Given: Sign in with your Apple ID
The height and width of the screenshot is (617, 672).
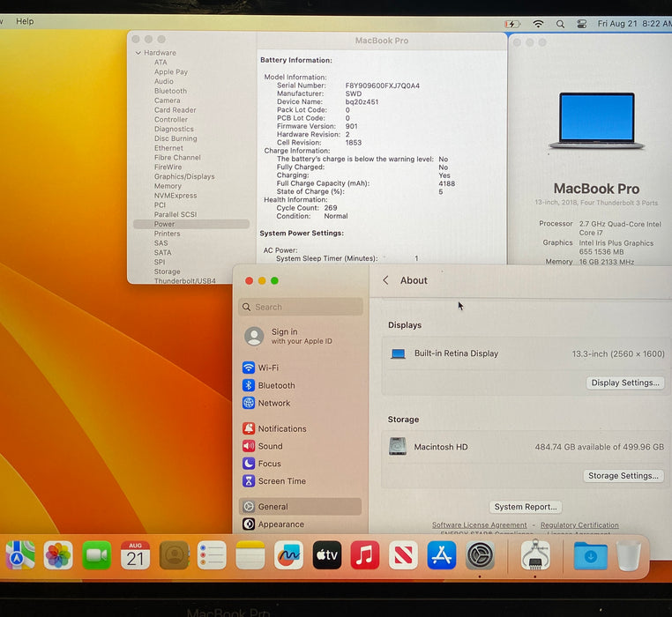Looking at the screenshot, I should pos(288,336).
